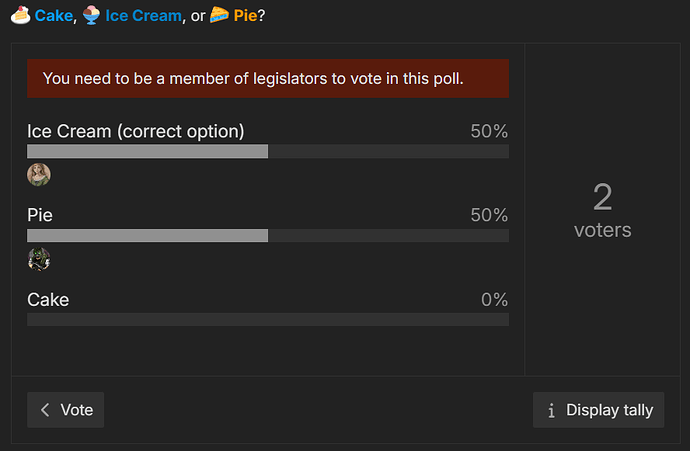Click the avatar of the Ice Cream voter
The height and width of the screenshot is (451, 690).
pyautogui.click(x=39, y=175)
